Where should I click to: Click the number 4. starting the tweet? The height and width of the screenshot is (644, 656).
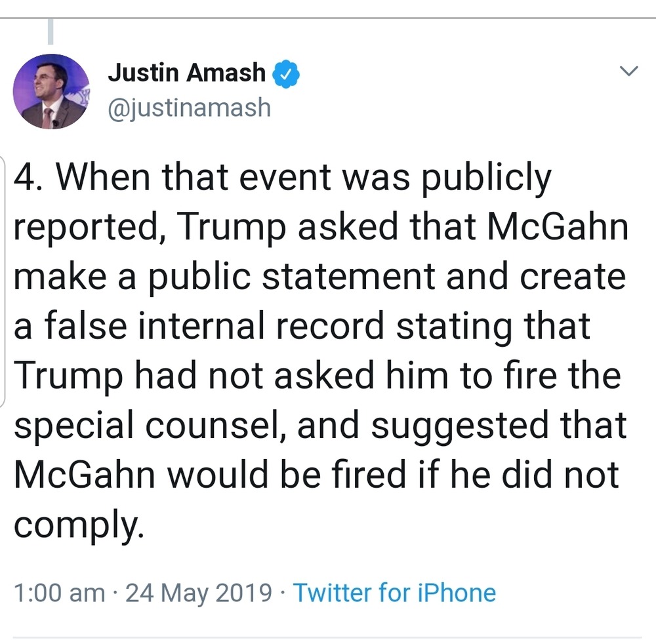pyautogui.click(x=30, y=178)
